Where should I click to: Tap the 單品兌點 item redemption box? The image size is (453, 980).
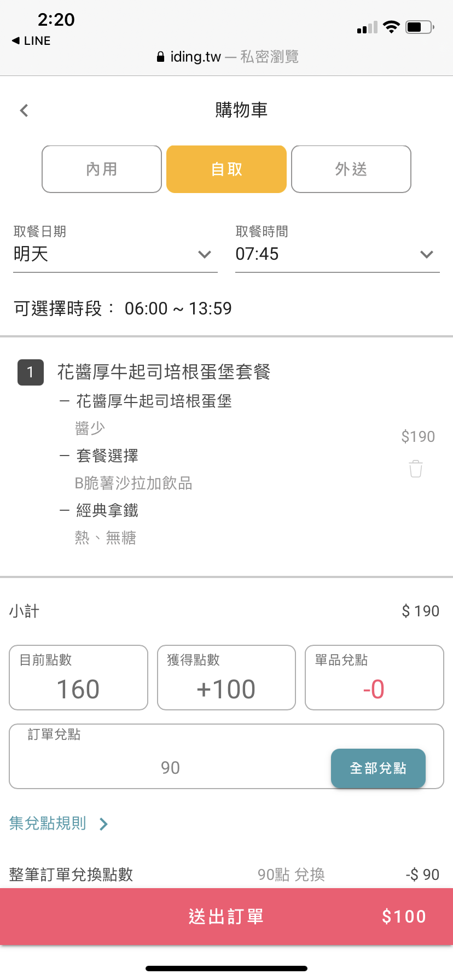pos(374,678)
